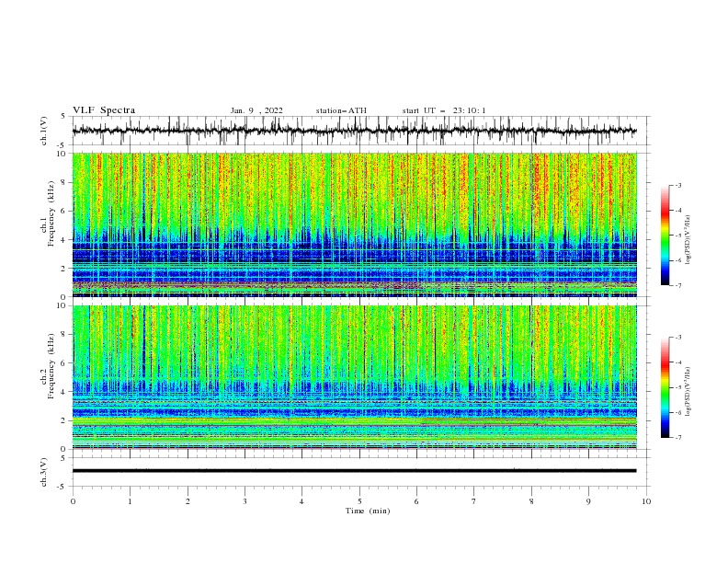Click the time axis tick label "5"

[359, 501]
